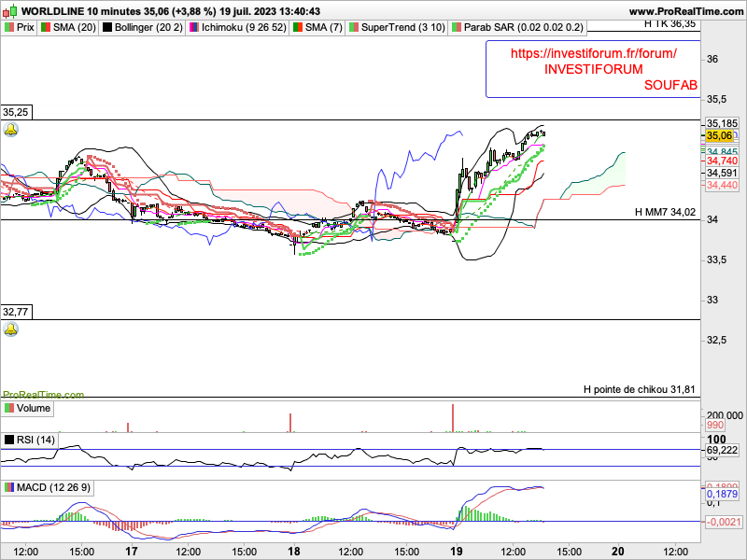The image size is (747, 560).
Task: Open the investiforum.fr forum link
Action: click(x=594, y=53)
